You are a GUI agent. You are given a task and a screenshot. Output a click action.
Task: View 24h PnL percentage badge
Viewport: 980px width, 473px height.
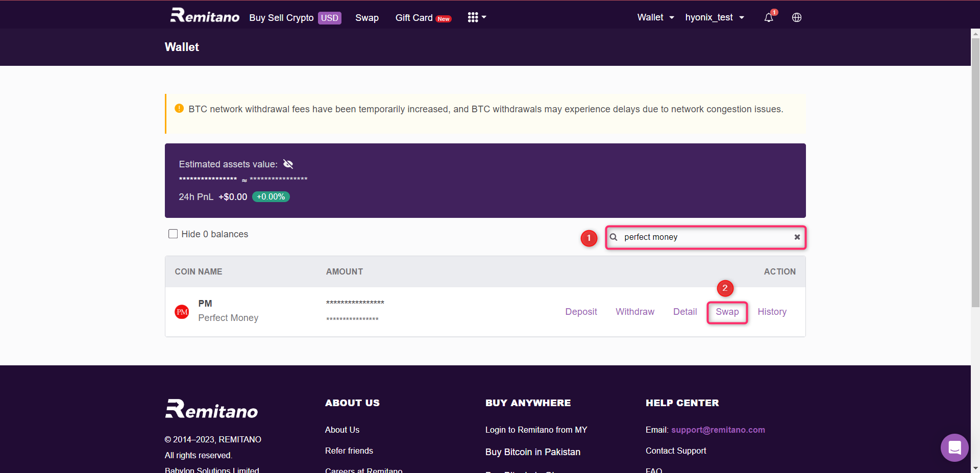271,196
